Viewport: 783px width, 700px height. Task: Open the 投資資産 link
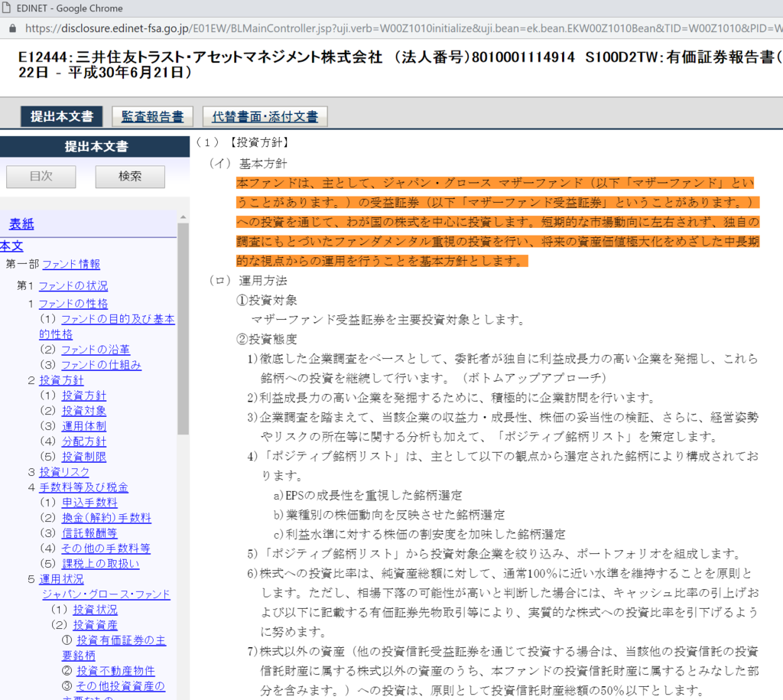[95, 625]
